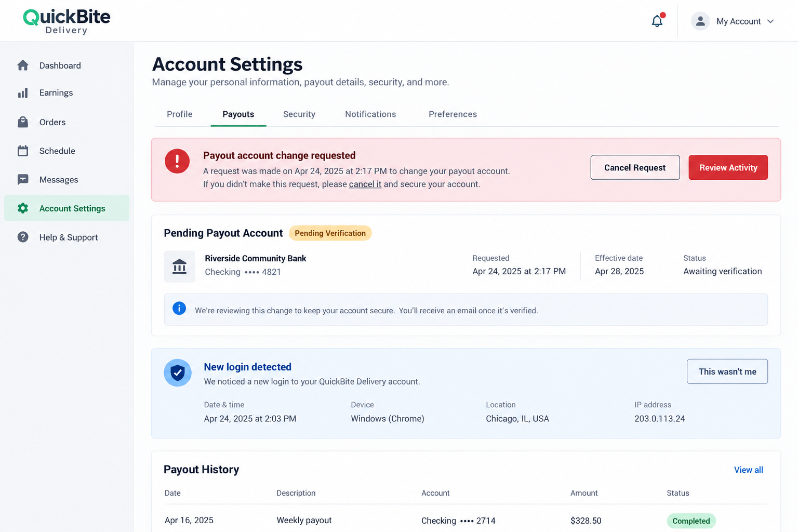The width and height of the screenshot is (798, 532).
Task: Click 'Checking •••• 2714' account cell
Action: pyautogui.click(x=458, y=521)
